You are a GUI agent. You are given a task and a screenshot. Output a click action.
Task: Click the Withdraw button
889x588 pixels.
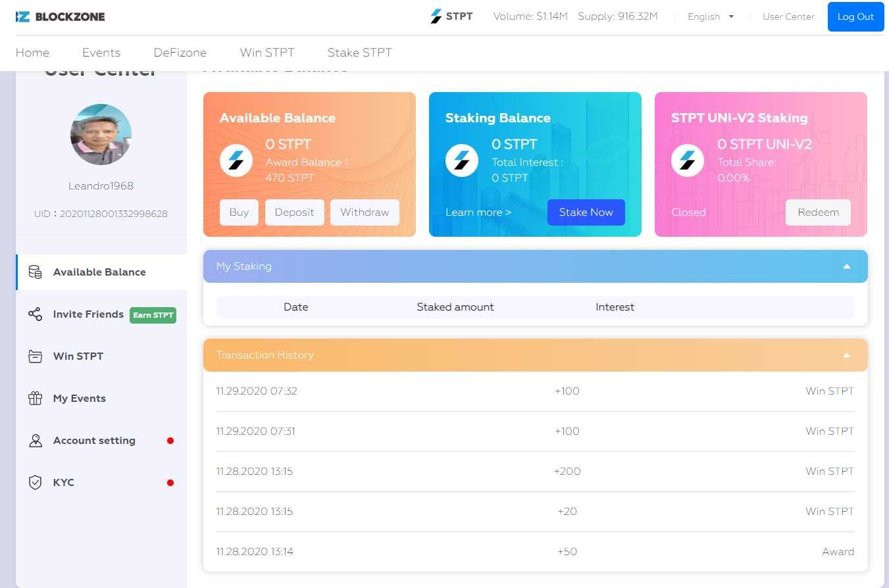click(x=365, y=212)
